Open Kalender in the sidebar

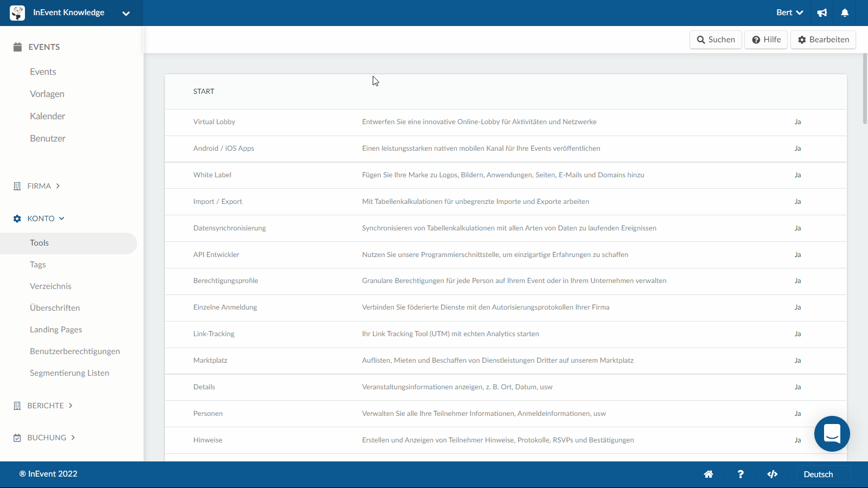pos(47,116)
